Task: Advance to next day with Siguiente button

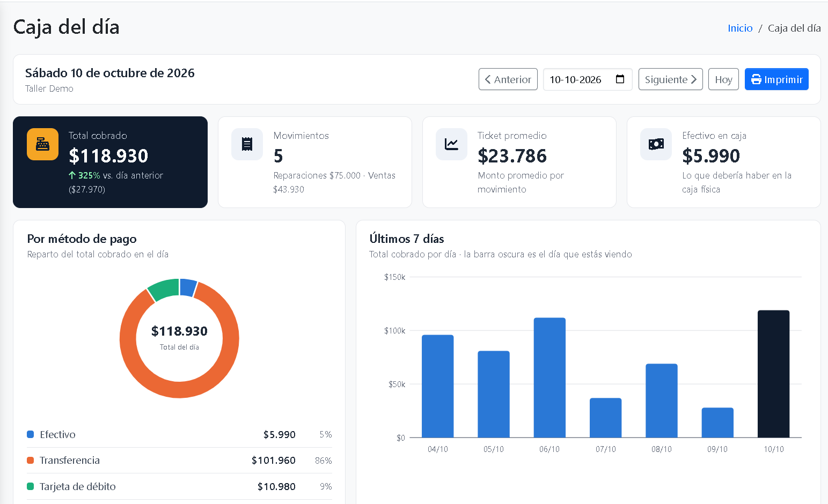Action: pos(670,79)
